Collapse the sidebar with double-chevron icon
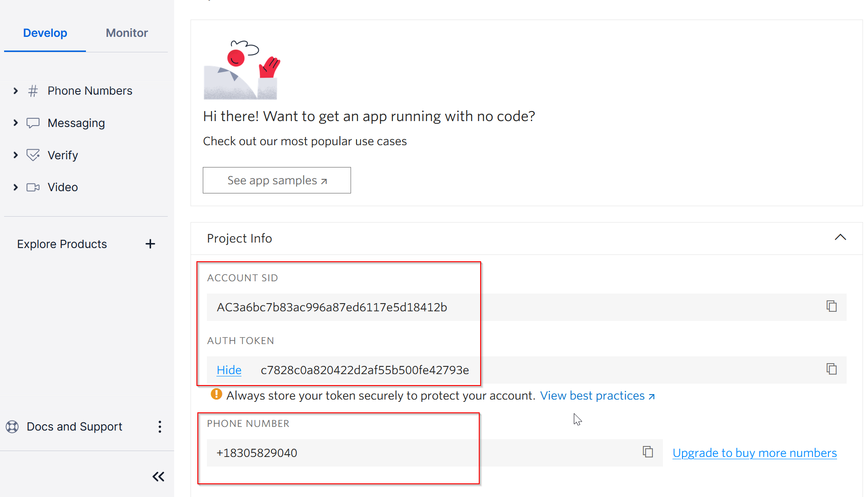This screenshot has height=497, width=868. (158, 477)
